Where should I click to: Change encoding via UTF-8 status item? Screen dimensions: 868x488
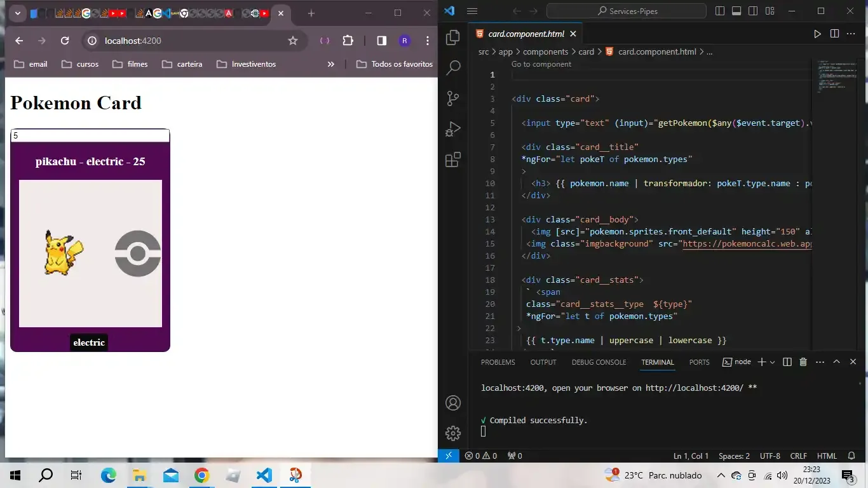pyautogui.click(x=770, y=456)
